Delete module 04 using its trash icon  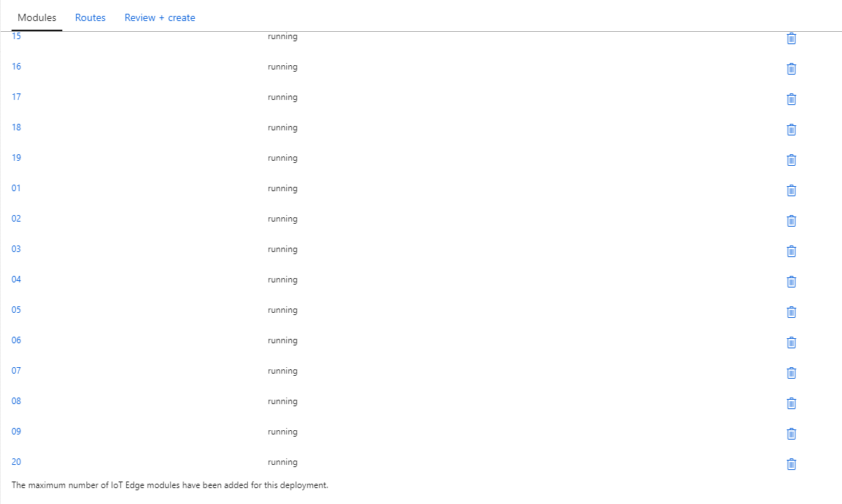[x=791, y=282]
